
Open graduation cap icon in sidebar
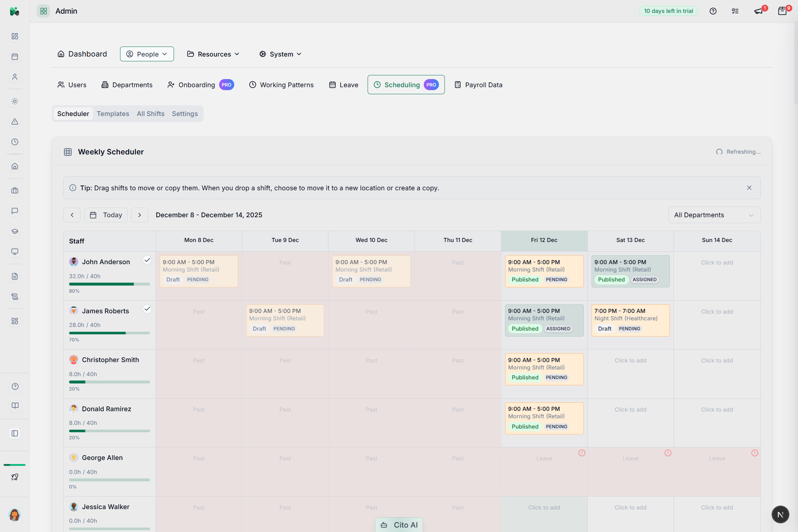click(x=15, y=231)
